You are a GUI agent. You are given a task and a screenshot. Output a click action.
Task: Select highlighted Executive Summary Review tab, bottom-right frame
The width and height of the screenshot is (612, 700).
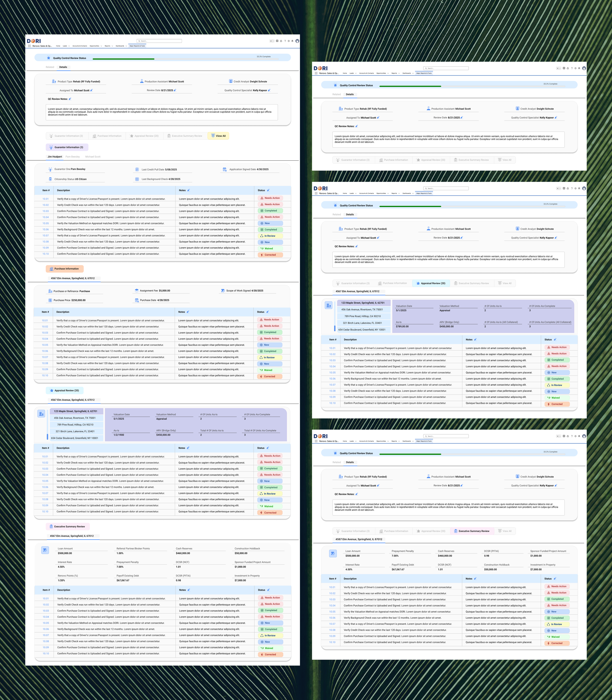(472, 531)
